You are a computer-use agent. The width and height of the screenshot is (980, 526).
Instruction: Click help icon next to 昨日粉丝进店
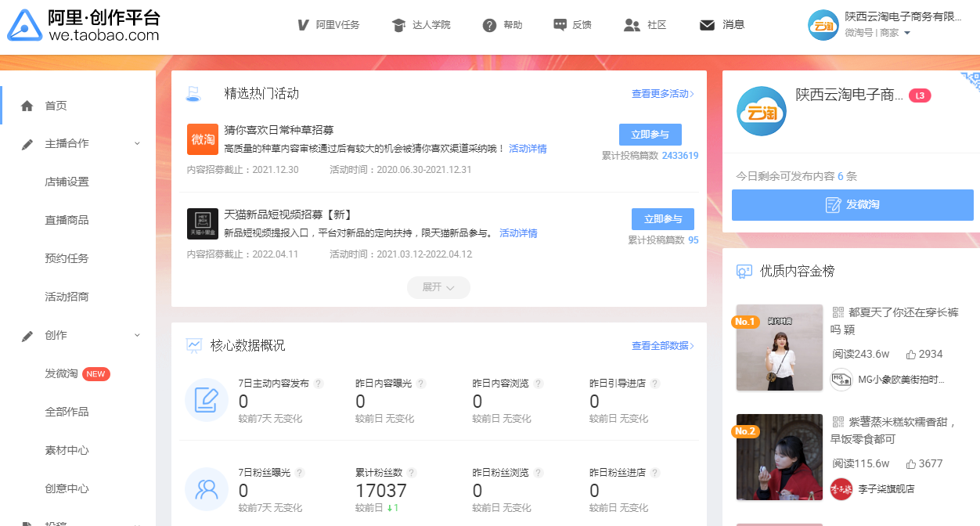pos(655,473)
